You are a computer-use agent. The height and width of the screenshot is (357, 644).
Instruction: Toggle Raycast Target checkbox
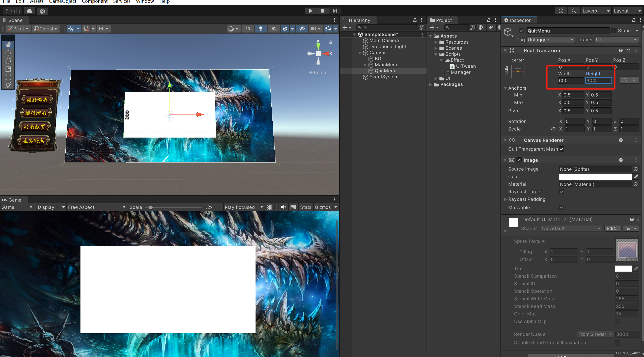[x=562, y=192]
